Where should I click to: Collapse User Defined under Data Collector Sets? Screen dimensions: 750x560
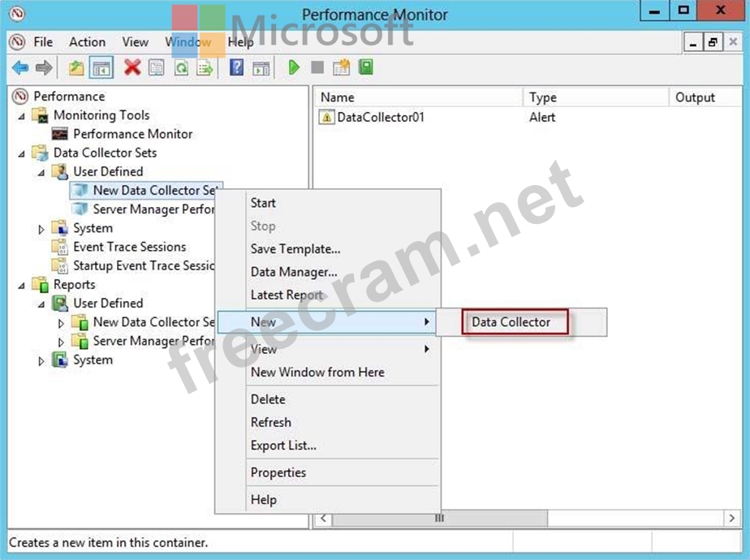[x=41, y=173]
